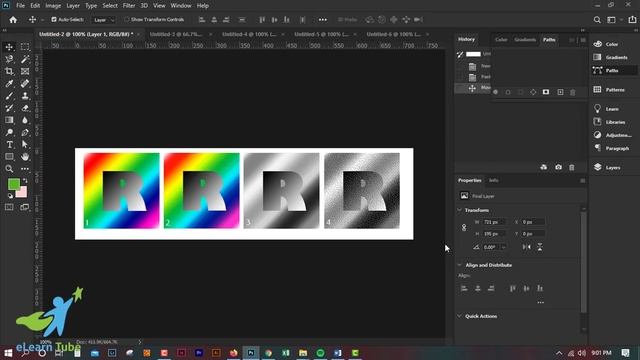Select the Hand tool
This screenshot has height=360, width=640.
click(25, 157)
